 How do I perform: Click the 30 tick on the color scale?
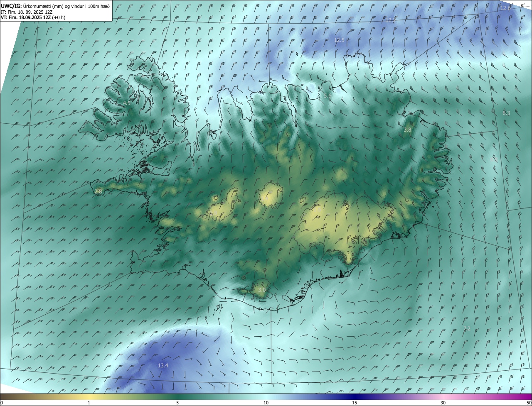click(x=443, y=403)
